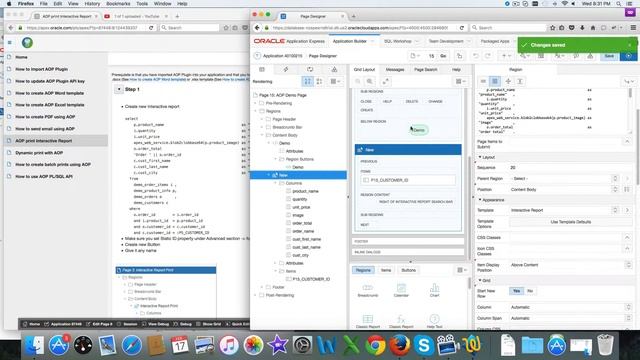Open the Template dropdown set to Interactive Report

(565, 210)
